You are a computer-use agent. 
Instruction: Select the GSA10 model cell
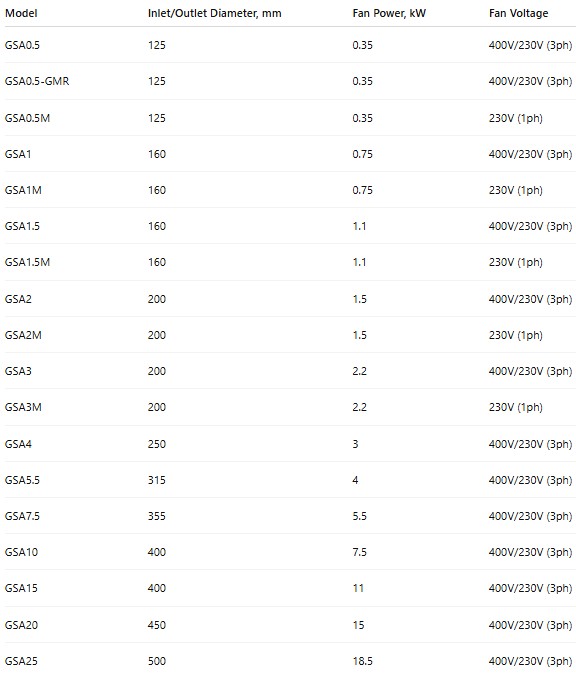(21, 552)
